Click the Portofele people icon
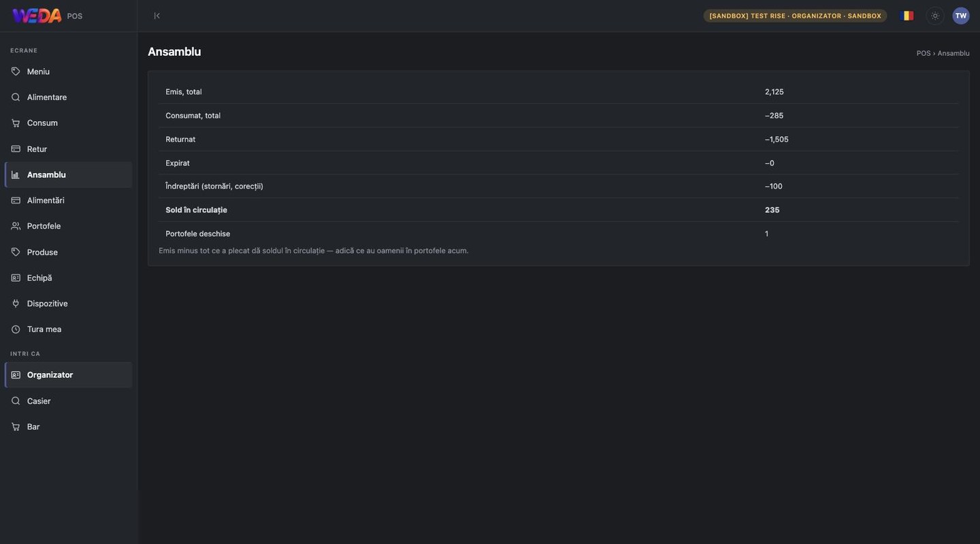Viewport: 980px width, 544px height. coord(16,226)
